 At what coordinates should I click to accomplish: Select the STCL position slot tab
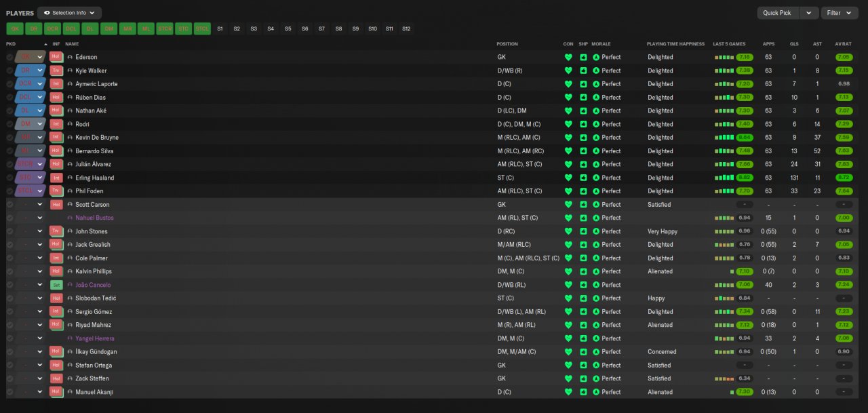click(202, 28)
